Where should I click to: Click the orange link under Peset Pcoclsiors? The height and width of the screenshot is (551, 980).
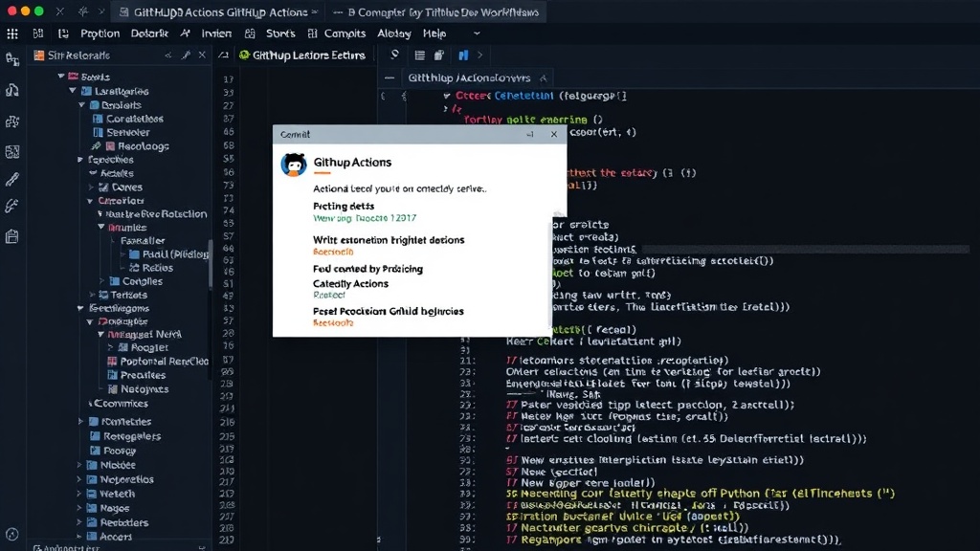point(333,323)
